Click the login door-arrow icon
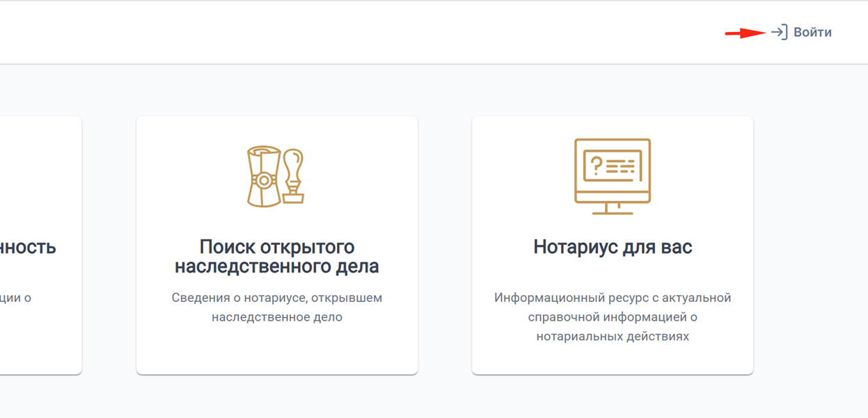 click(x=779, y=32)
